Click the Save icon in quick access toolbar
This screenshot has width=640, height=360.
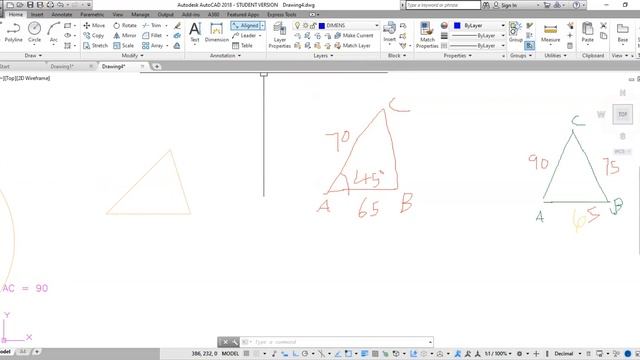[x=30, y=5]
